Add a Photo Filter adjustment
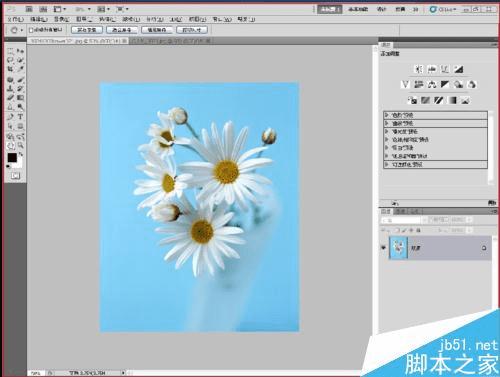The image size is (500, 377). pyautogui.click(x=459, y=84)
